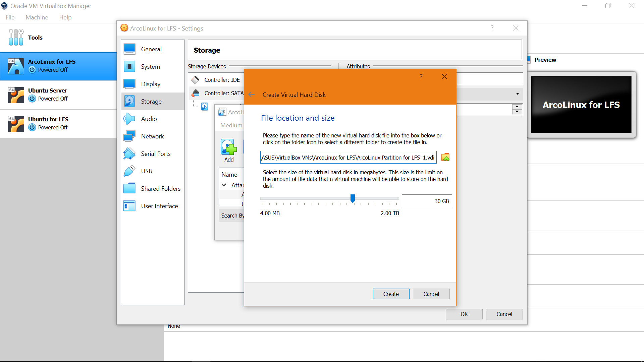This screenshot has width=644, height=362.
Task: Open Serial Ports settings category
Action: point(153,154)
